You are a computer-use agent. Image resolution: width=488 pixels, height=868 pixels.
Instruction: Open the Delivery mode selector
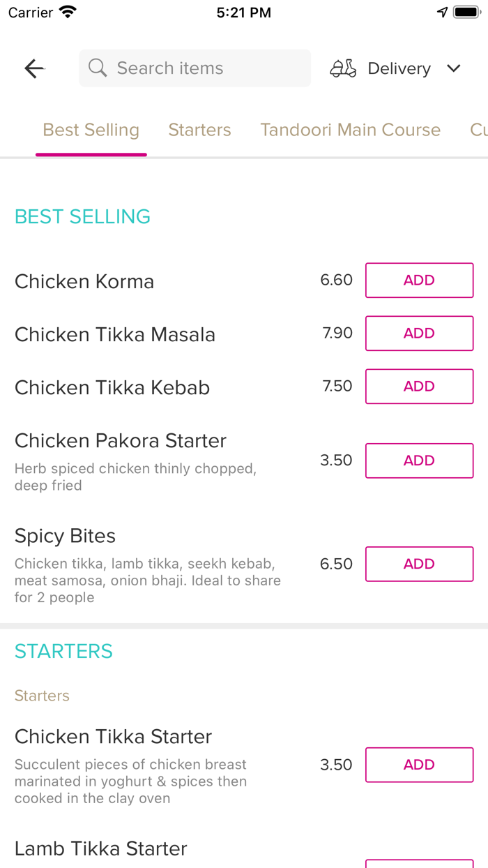(x=399, y=68)
